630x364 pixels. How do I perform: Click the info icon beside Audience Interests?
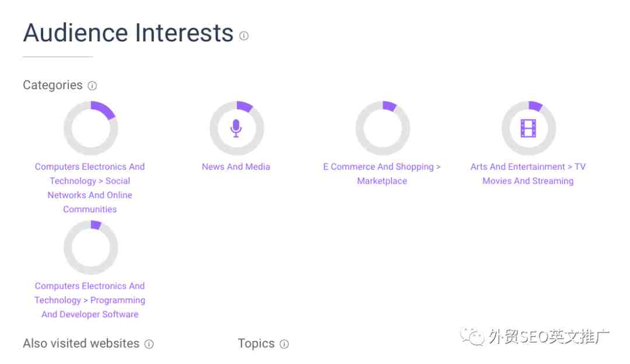[x=243, y=36]
